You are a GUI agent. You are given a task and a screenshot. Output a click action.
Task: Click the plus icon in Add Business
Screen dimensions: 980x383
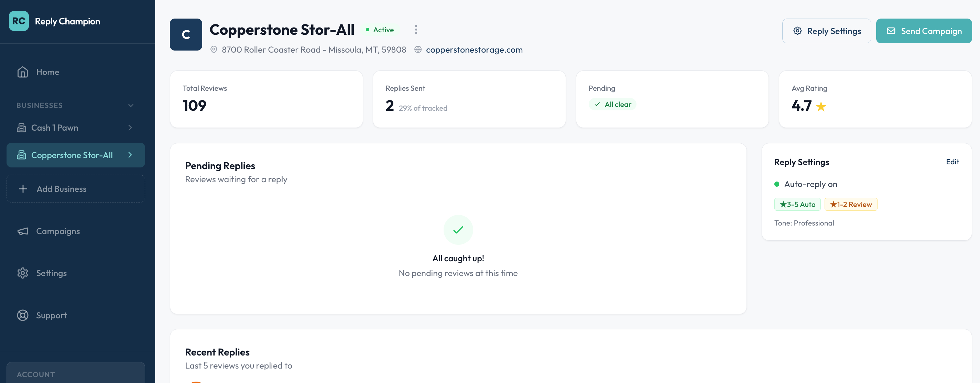click(x=23, y=189)
